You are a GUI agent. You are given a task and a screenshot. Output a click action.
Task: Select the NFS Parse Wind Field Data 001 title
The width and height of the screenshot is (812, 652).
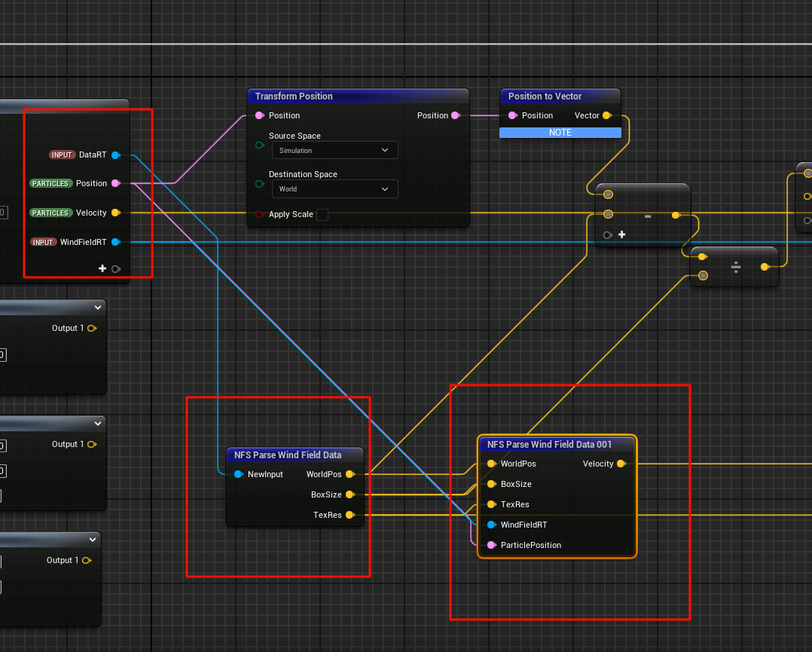pyautogui.click(x=549, y=445)
